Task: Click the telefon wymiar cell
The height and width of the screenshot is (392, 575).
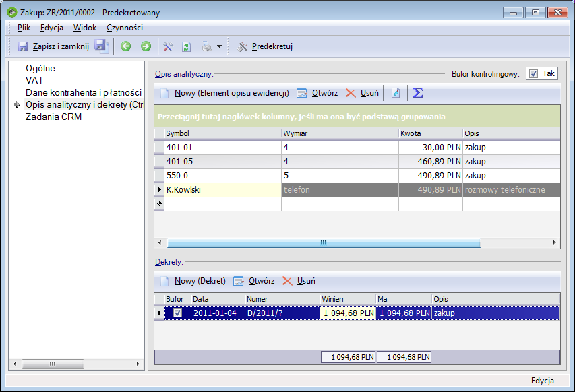Action: [340, 190]
